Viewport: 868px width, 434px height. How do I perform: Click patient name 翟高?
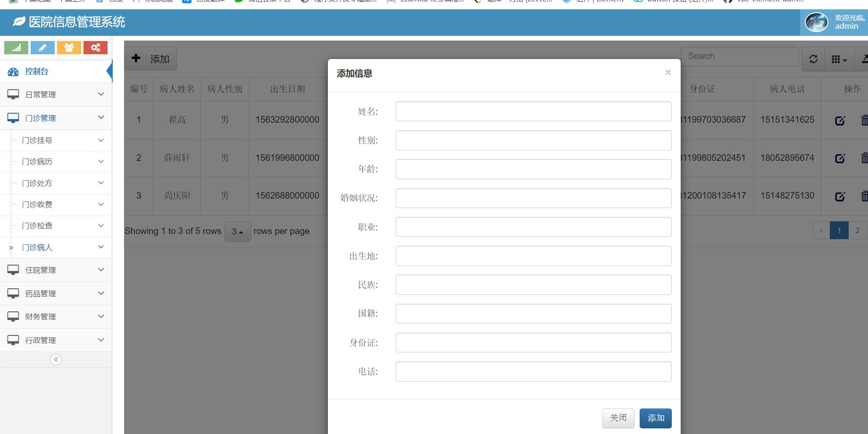pos(177,120)
